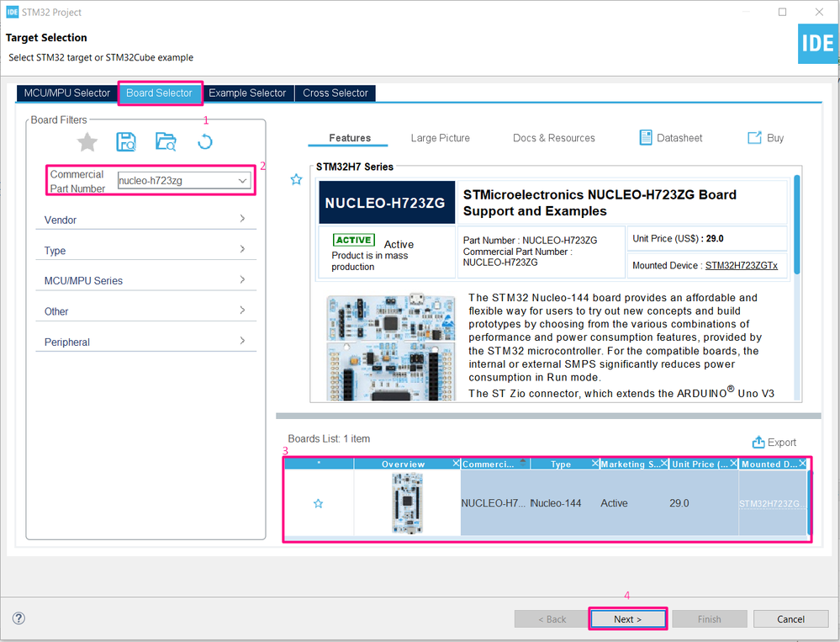Select the 29.0 unit price cell
Viewport: 840px width, 642px height.
pos(704,503)
